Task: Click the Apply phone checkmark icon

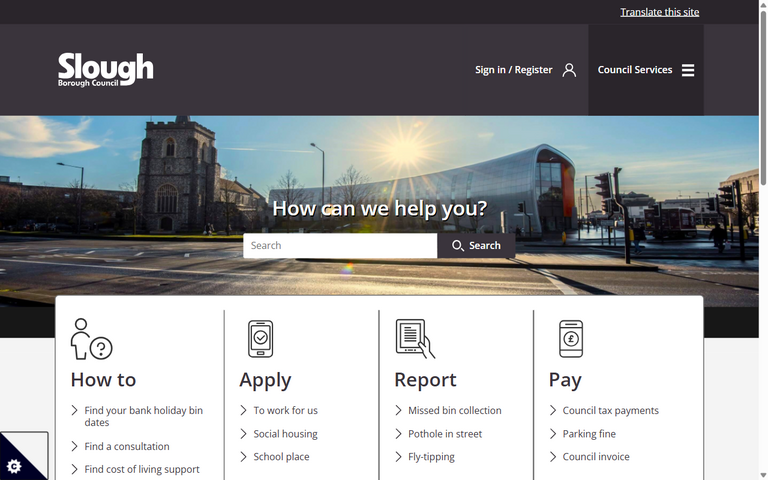Action: 260,339
